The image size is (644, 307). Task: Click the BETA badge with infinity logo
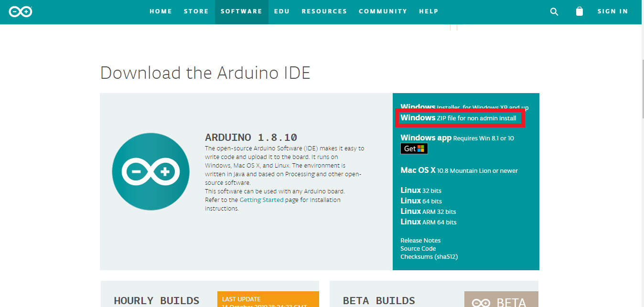pyautogui.click(x=501, y=299)
